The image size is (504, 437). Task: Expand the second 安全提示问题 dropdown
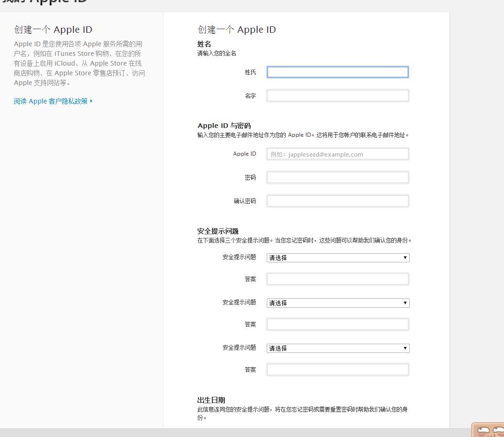click(338, 303)
